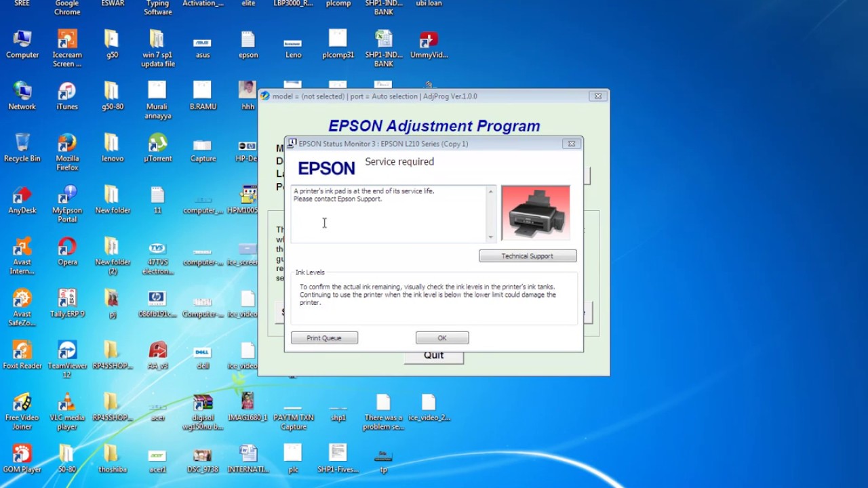Select the VLC media player shortcut
Screen dimensions: 868x488
tap(67, 411)
